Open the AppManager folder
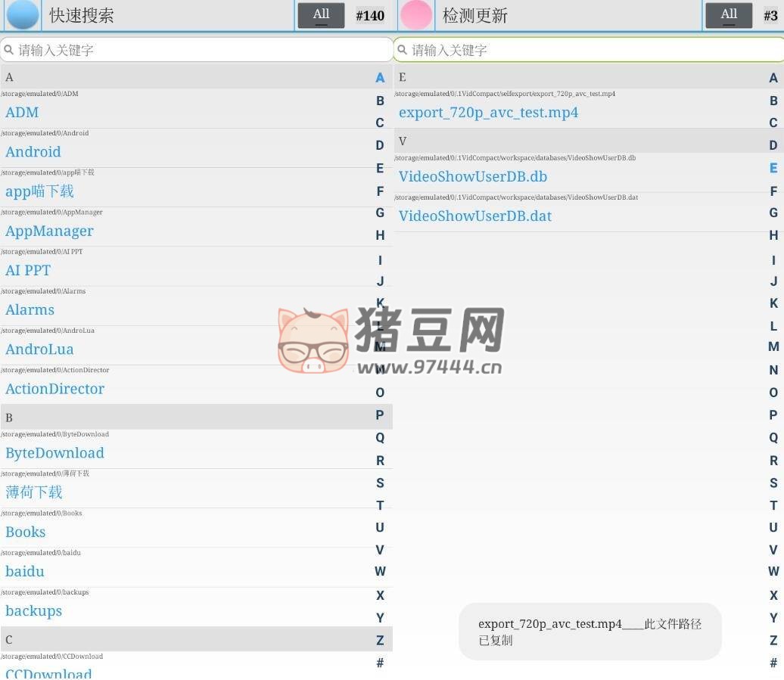The width and height of the screenshot is (784, 680). click(x=50, y=231)
